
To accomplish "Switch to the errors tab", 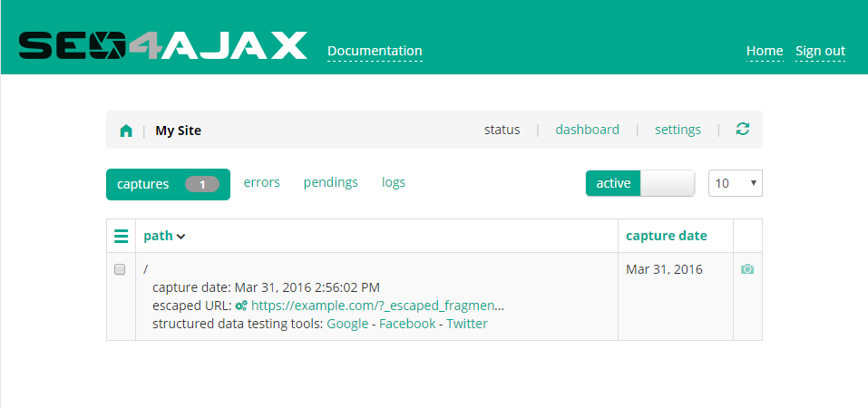I will point(262,182).
